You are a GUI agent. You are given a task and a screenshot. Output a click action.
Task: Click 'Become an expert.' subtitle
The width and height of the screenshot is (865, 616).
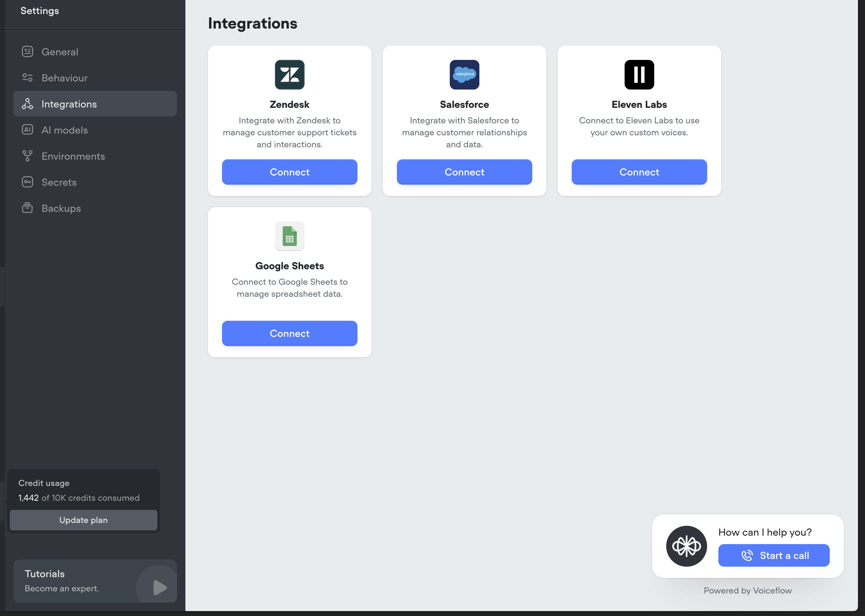[x=62, y=588]
